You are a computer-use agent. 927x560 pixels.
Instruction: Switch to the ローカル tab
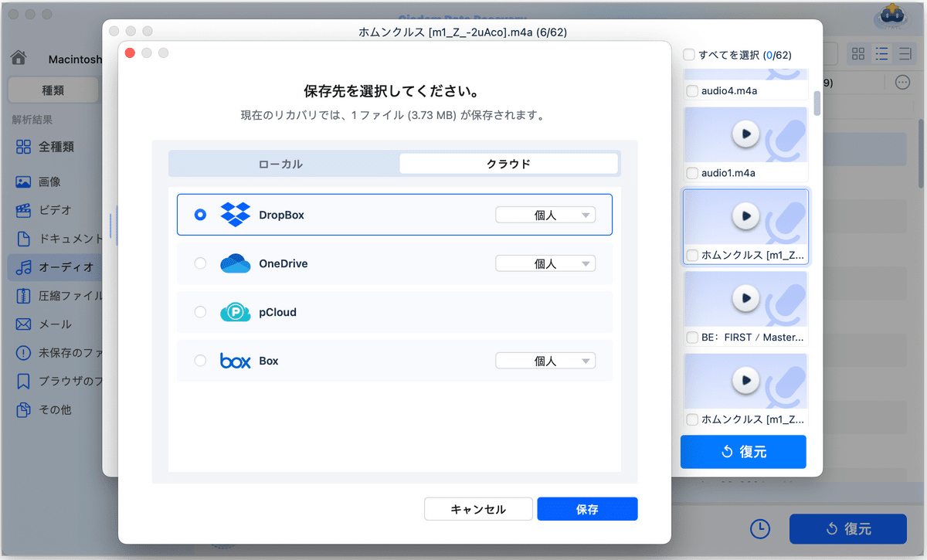click(x=281, y=164)
